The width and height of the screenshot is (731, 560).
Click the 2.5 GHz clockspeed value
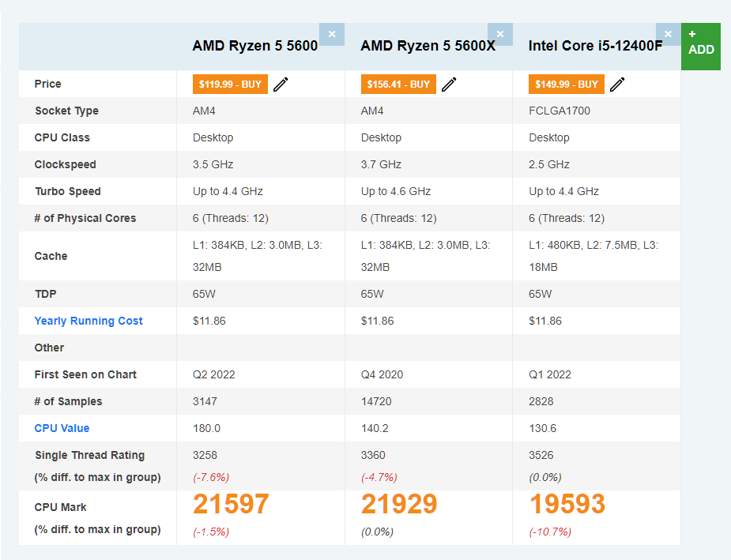pyautogui.click(x=549, y=164)
